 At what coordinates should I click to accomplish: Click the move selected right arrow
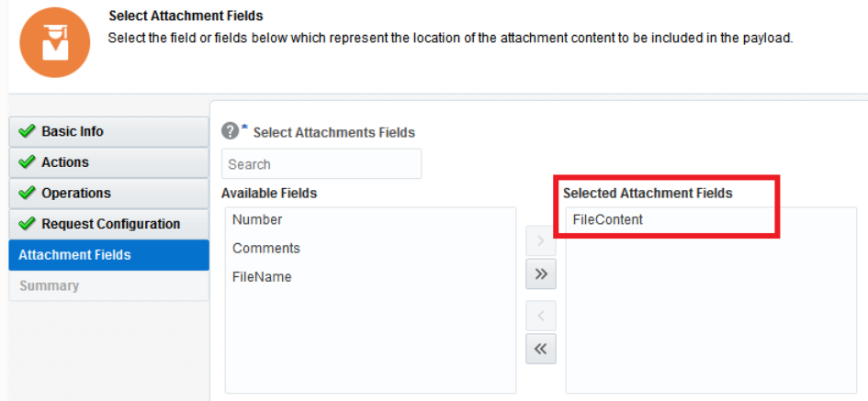tap(540, 242)
